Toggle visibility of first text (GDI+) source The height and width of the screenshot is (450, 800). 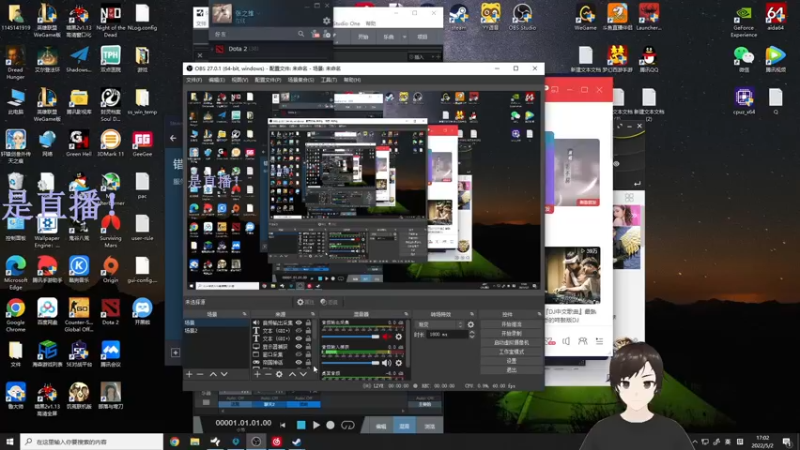(299, 331)
